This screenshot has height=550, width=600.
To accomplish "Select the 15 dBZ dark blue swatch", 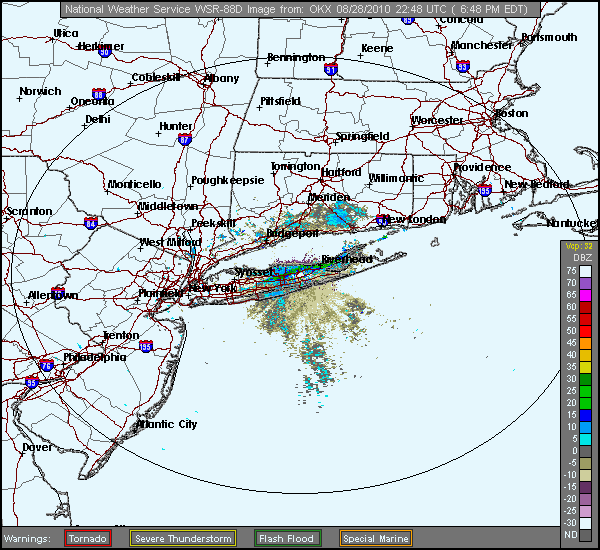I will click(x=585, y=415).
